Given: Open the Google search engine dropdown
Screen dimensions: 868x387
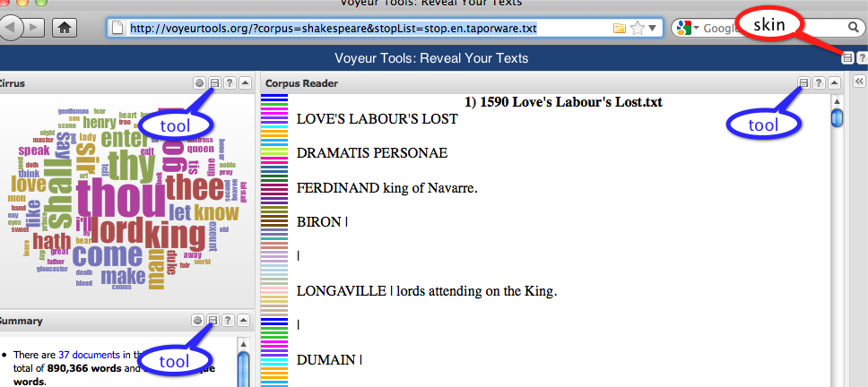Looking at the screenshot, I should (688, 28).
